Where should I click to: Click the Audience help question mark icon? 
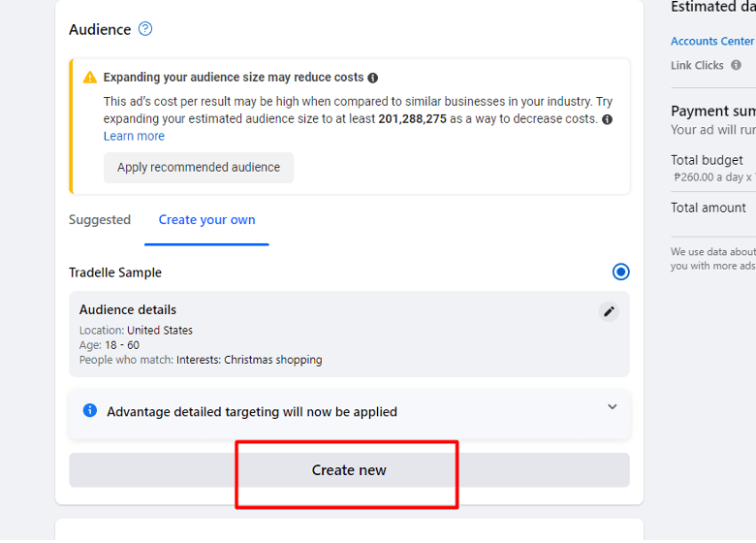pyautogui.click(x=145, y=29)
